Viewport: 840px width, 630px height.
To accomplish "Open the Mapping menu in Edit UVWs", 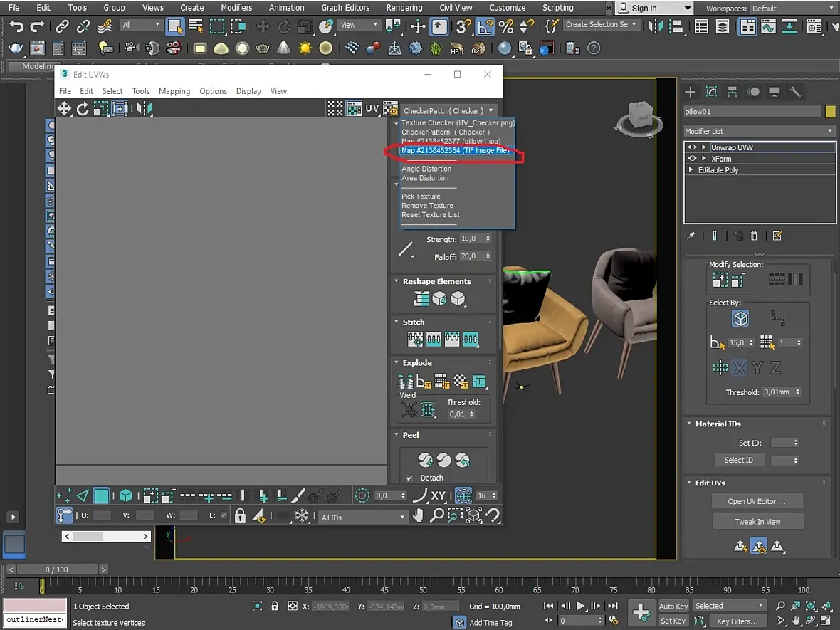I will pos(174,91).
